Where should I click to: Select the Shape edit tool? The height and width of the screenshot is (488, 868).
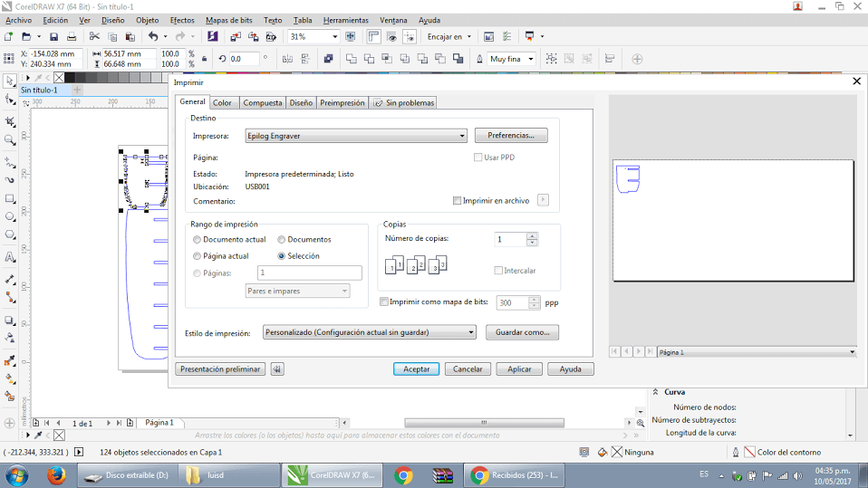pos(9,100)
